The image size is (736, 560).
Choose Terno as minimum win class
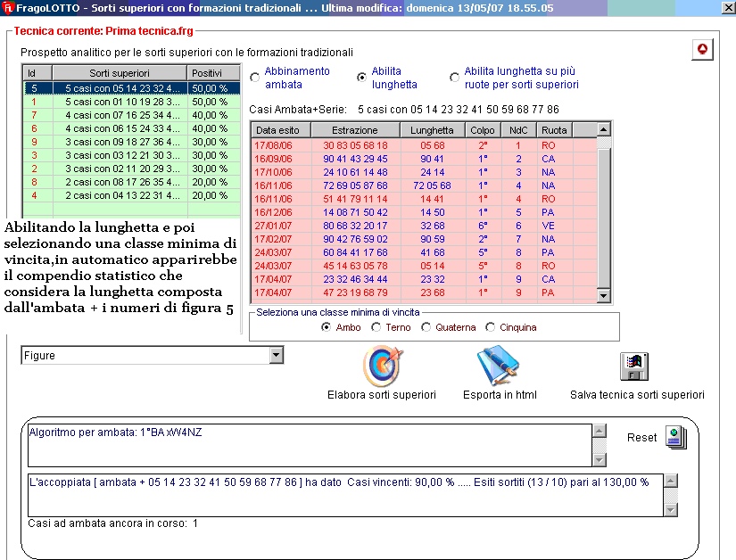point(378,328)
